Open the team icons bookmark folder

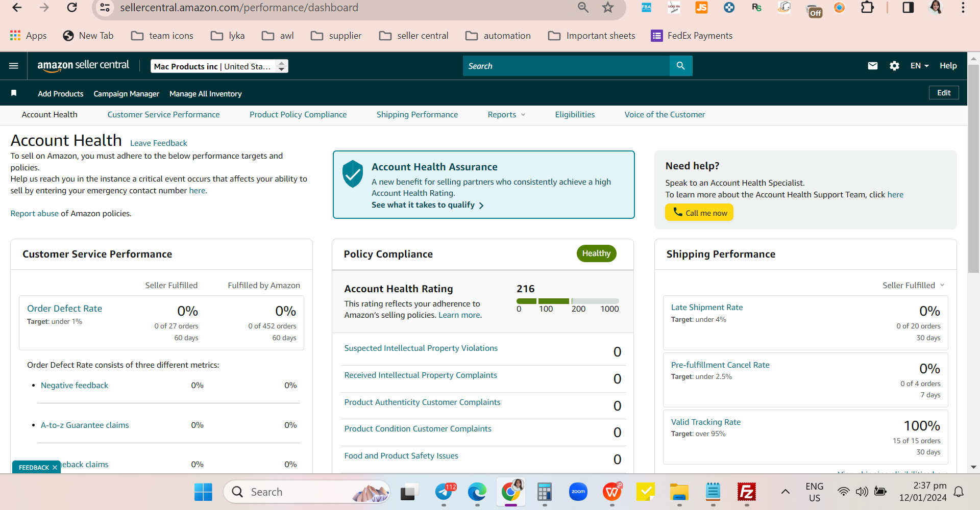[162, 36]
